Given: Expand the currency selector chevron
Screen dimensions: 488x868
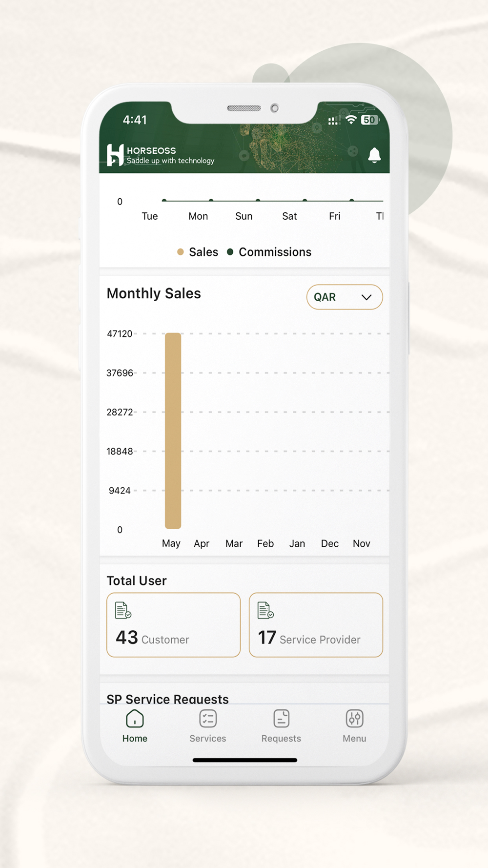Looking at the screenshot, I should tap(366, 297).
